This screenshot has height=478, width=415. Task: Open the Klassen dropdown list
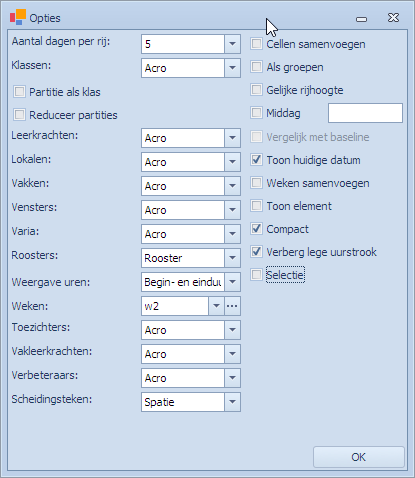click(x=232, y=68)
